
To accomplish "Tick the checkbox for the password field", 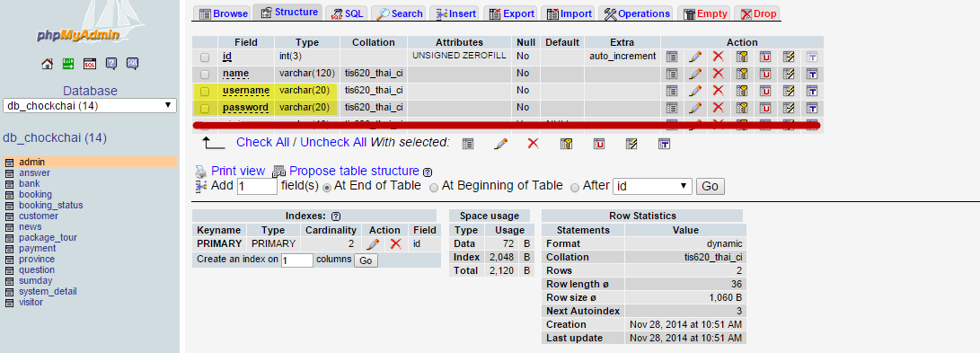I will pyautogui.click(x=205, y=108).
